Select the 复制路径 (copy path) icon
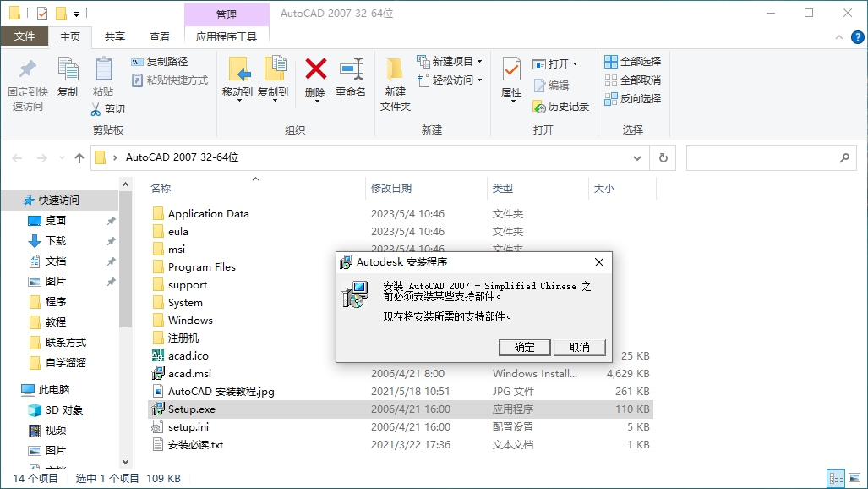 (x=135, y=62)
